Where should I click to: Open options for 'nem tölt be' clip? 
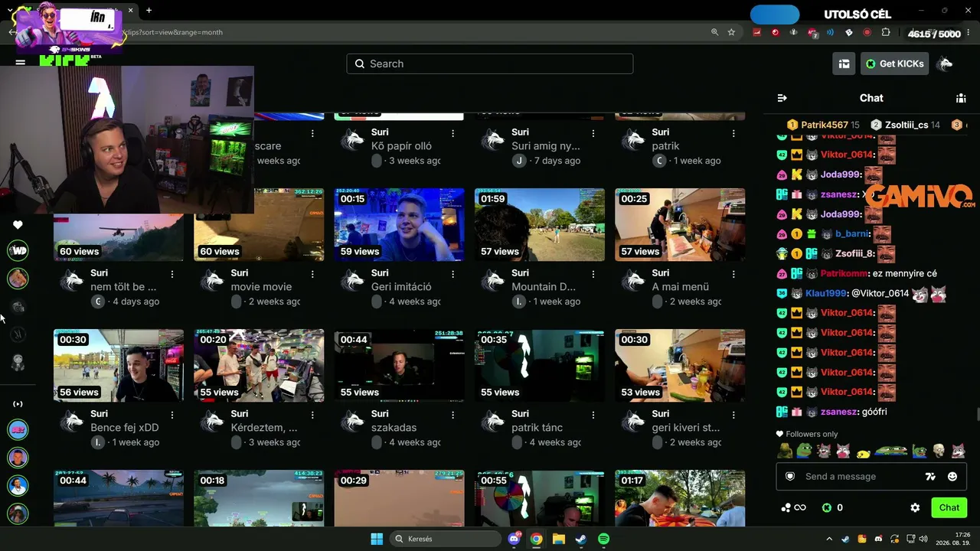[172, 274]
